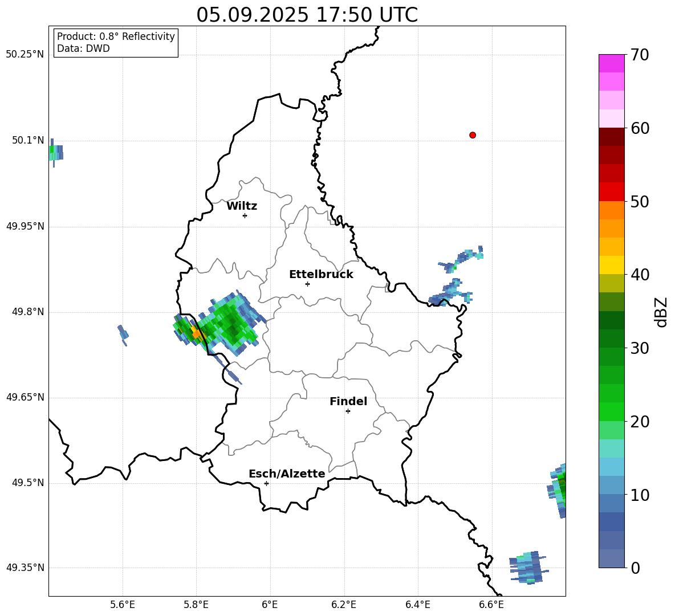Click the 5.8°E longitude label
Viewport: 675px width, 616px height.
coord(196,605)
